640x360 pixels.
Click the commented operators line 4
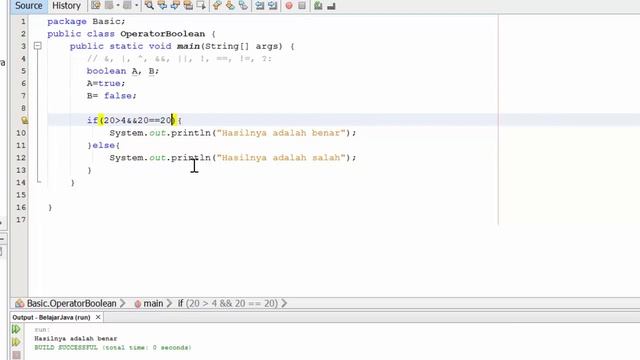pos(179,58)
